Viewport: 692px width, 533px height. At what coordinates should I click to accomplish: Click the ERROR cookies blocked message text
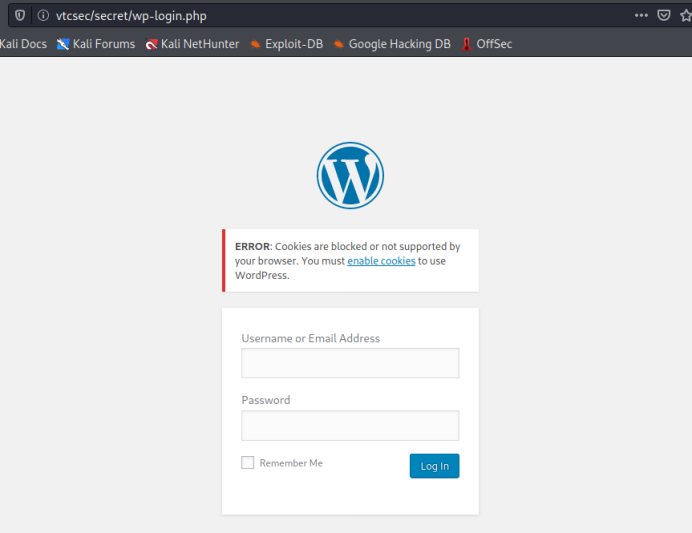point(348,261)
